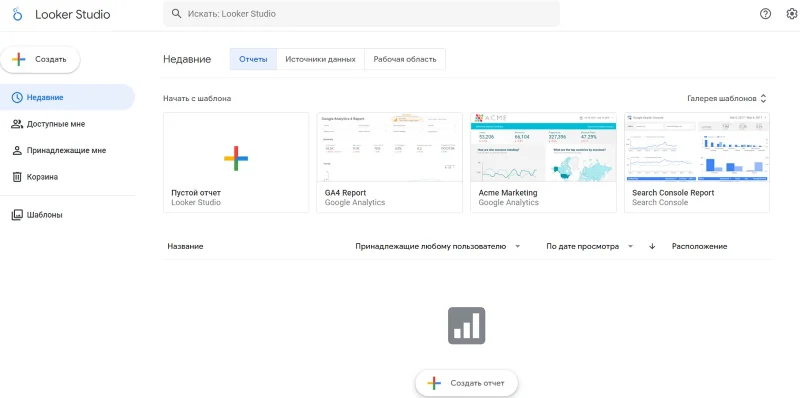
Task: Click the Недавние page heading
Action: [x=187, y=59]
